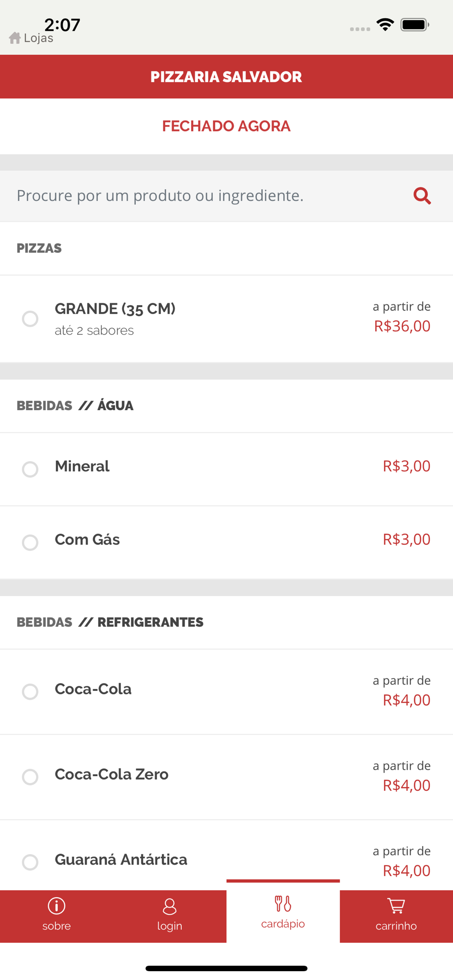Select the Coca-Cola radio button
This screenshot has width=453, height=980.
30,691
